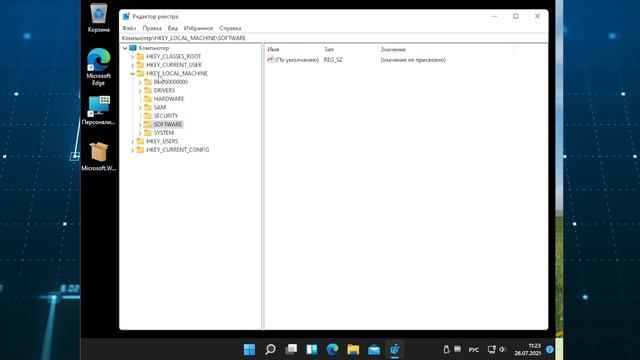640x360 pixels.
Task: Click the USB safely remove tray icon
Action: (x=447, y=349)
